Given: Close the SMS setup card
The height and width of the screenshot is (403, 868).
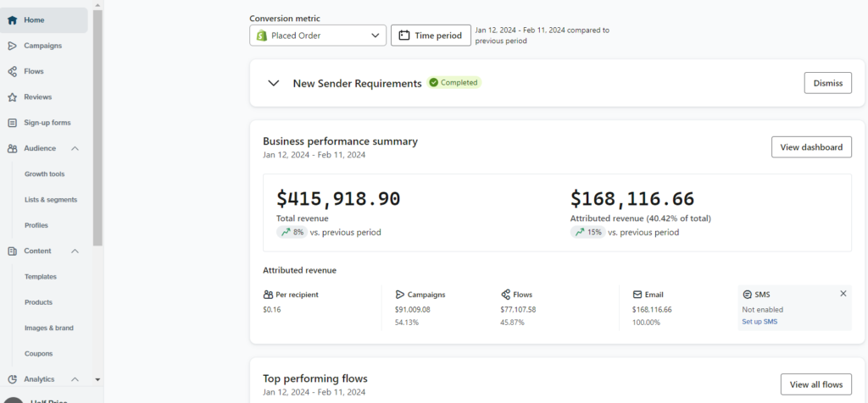Looking at the screenshot, I should 843,294.
